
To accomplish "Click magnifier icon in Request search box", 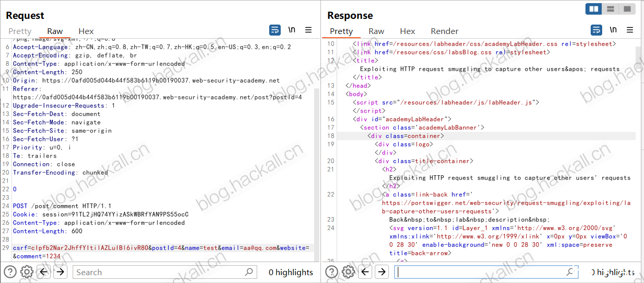I will (x=249, y=272).
